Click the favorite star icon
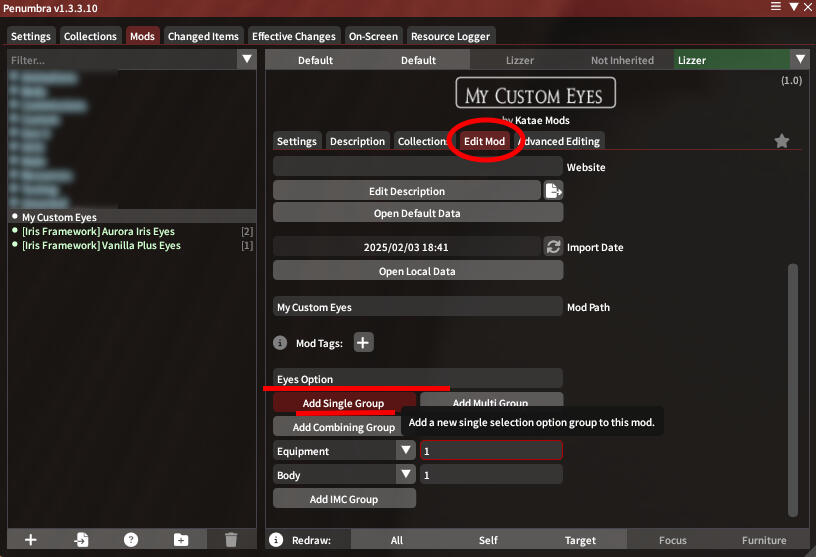816x557 pixels. coord(782,142)
